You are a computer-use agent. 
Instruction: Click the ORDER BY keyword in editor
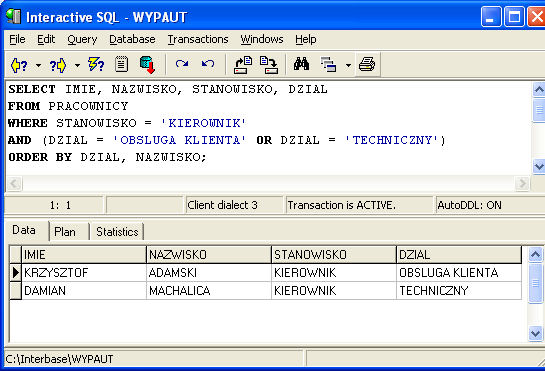point(40,157)
